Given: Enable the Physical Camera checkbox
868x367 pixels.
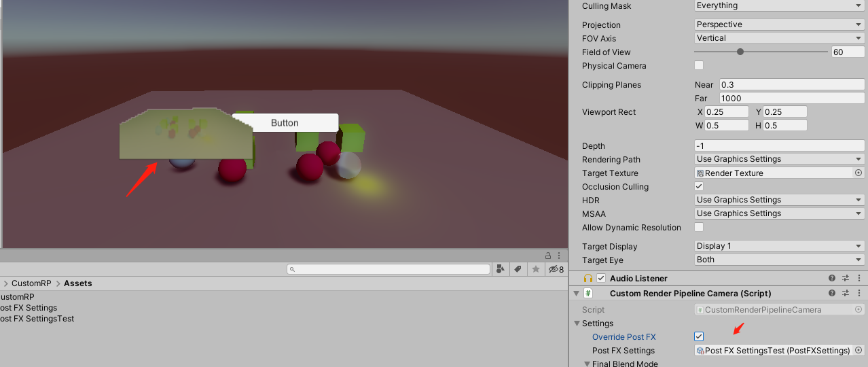Looking at the screenshot, I should (x=699, y=66).
